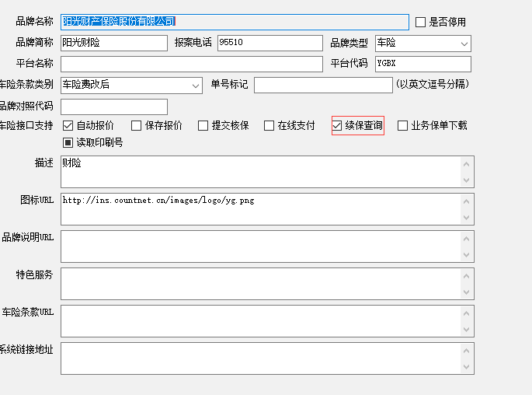
Task: Click the 品牌说明URL scrollbar down arrow
Action: (467, 255)
